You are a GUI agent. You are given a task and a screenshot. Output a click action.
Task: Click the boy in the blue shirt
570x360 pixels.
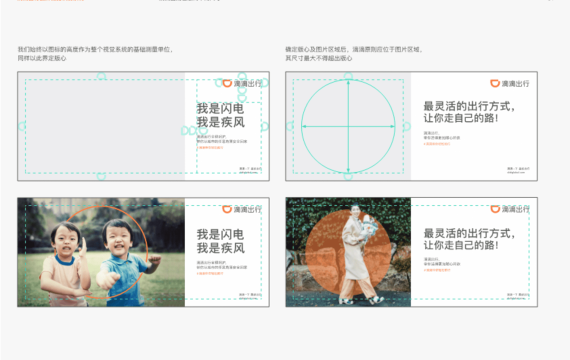coord(124,263)
